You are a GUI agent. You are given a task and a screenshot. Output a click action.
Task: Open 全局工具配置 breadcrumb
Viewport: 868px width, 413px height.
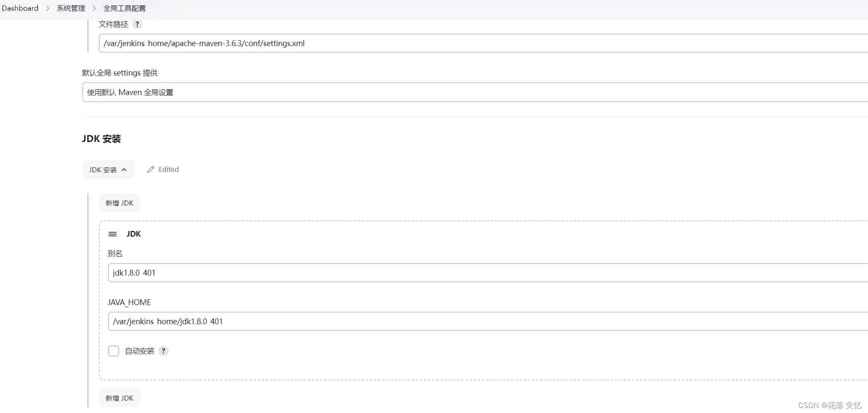[125, 8]
